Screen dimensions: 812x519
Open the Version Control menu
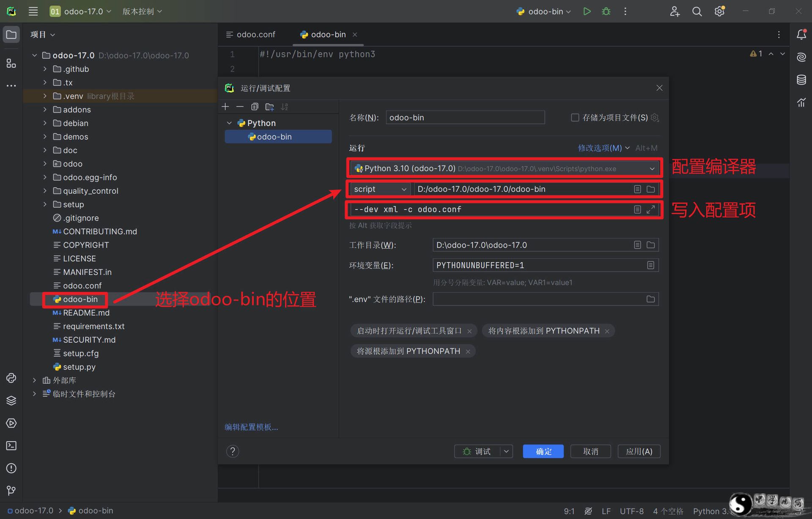[x=142, y=11]
